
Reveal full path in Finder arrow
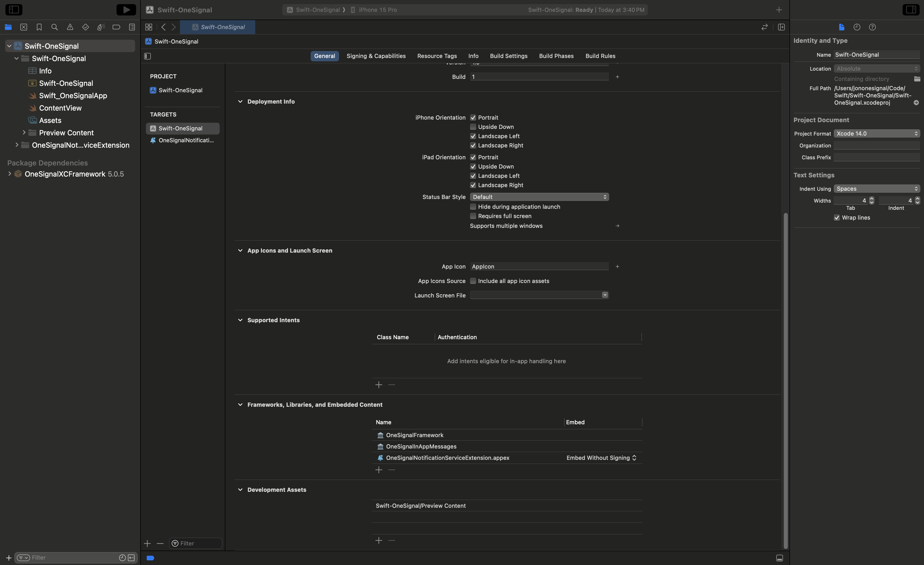click(x=916, y=103)
